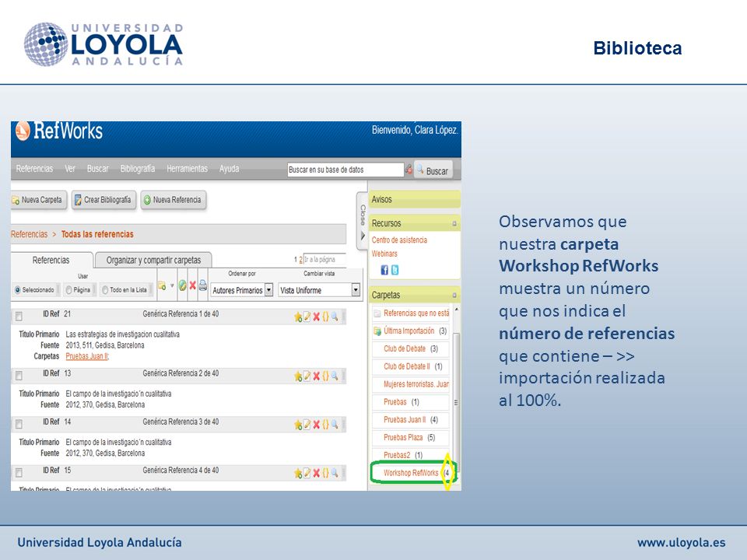The width and height of the screenshot is (747, 560).
Task: Tick the checkbox for reference ID 15
Action: click(19, 472)
